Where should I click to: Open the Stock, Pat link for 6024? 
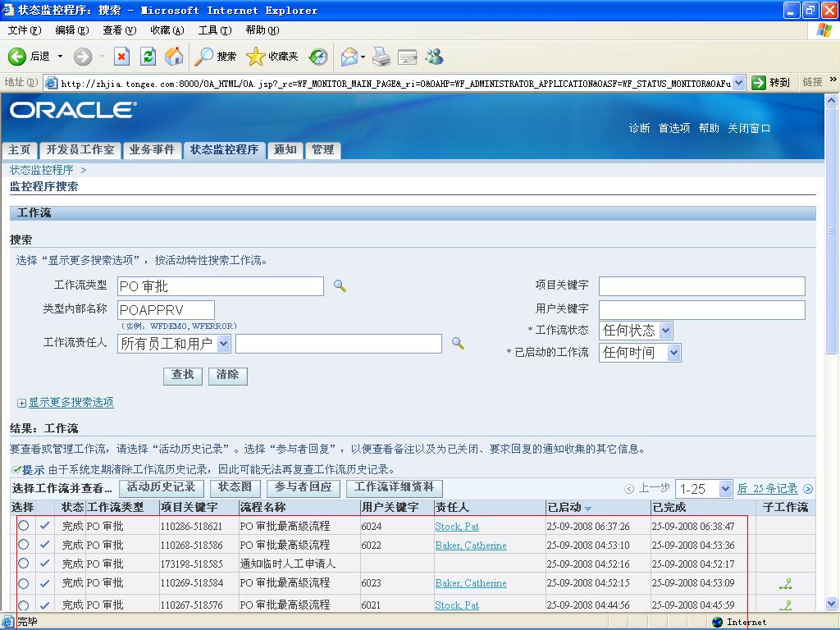(x=457, y=527)
